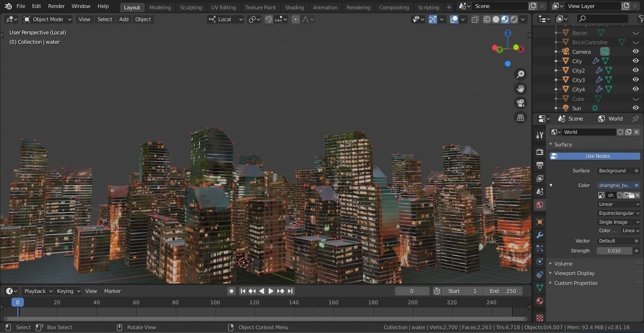Click the outliner search field
The height and width of the screenshot is (333, 644).
tap(603, 19)
